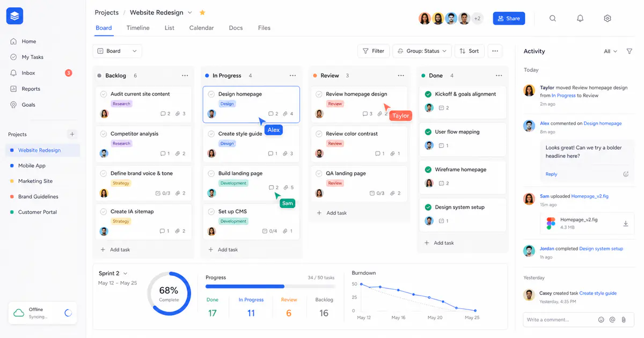Screen dimensions: 644x338
Task: Click the attachment paperclip in comment box
Action: pyautogui.click(x=624, y=320)
